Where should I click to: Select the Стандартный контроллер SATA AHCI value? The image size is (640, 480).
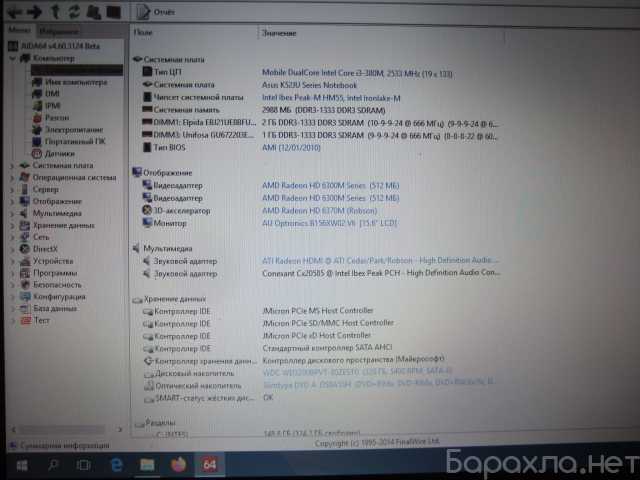coord(327,348)
